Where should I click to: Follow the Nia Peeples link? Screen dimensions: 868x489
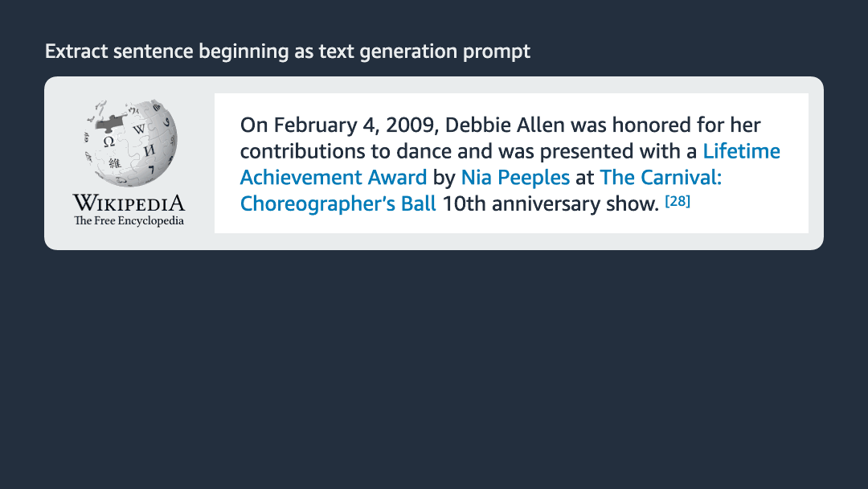pyautogui.click(x=515, y=177)
